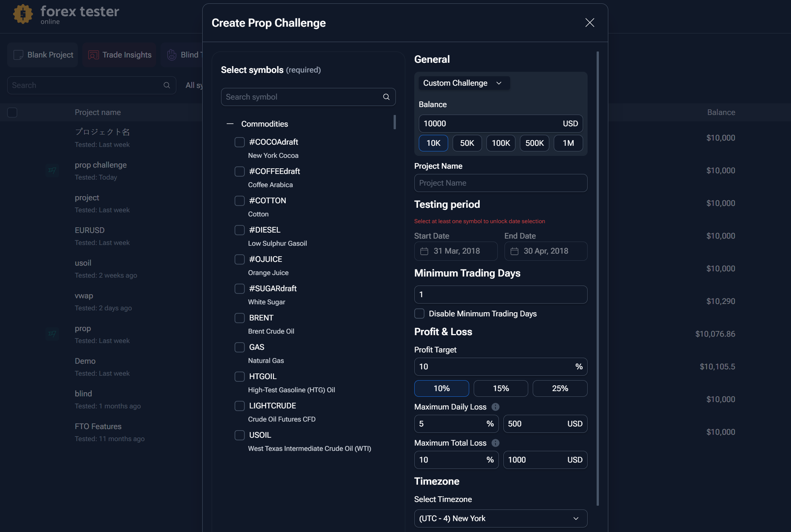
Task: Click the Blind Testing hand icon
Action: pyautogui.click(x=171, y=55)
